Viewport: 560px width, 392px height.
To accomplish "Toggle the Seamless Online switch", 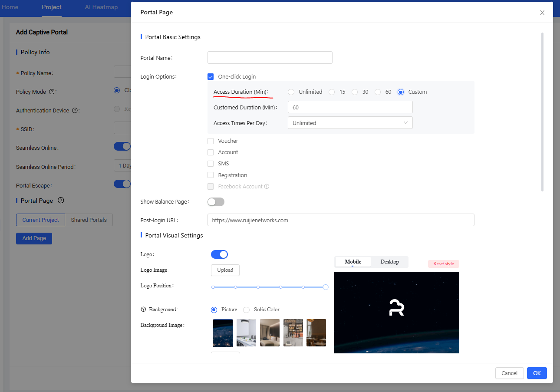I will [x=122, y=146].
